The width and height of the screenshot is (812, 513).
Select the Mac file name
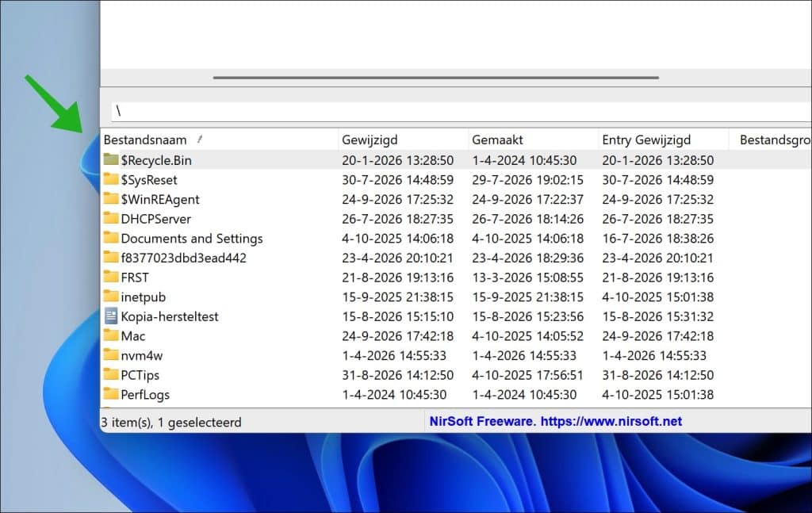click(x=133, y=336)
